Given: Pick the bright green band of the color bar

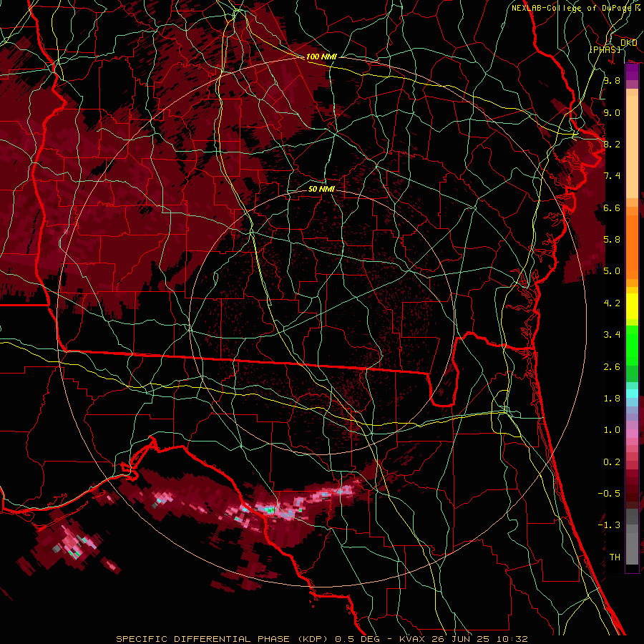Looking at the screenshot, I should [632, 345].
